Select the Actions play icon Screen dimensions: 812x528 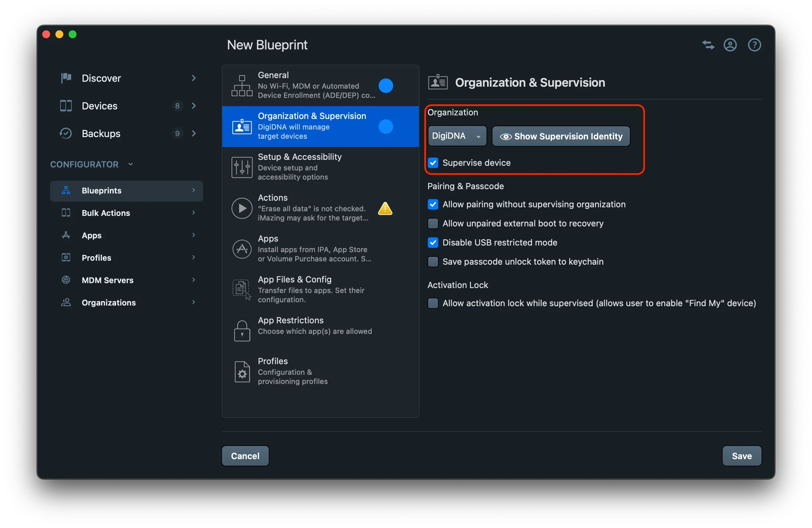coord(241,208)
